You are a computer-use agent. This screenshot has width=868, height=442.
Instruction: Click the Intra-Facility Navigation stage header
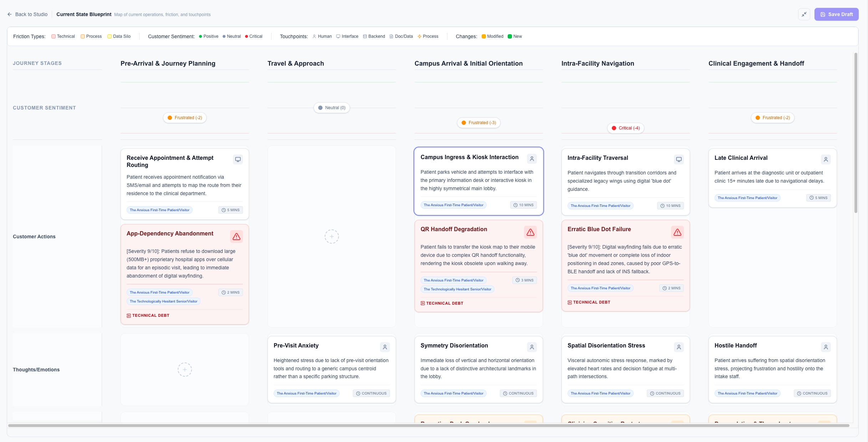point(598,63)
